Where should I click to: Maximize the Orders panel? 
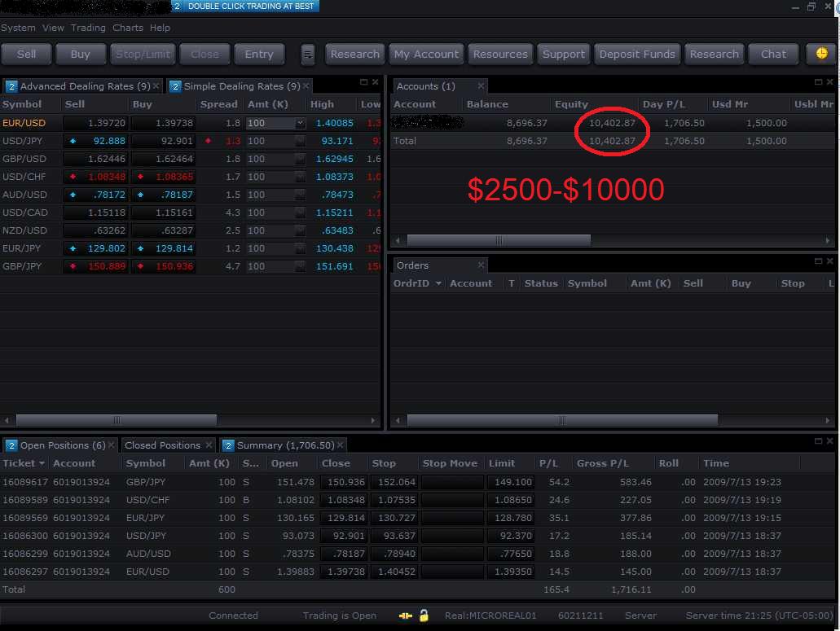pos(818,261)
